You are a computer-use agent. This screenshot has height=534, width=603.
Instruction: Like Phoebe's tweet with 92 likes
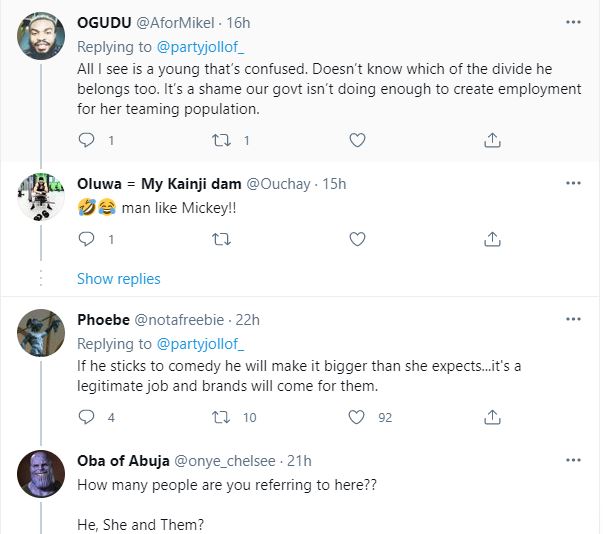pos(357,417)
